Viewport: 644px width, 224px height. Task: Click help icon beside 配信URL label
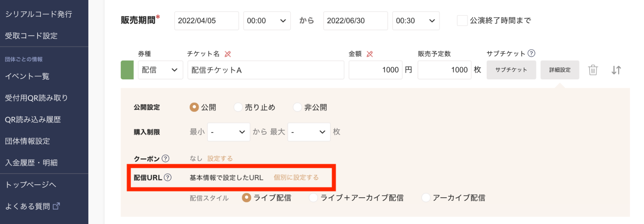pos(168,178)
